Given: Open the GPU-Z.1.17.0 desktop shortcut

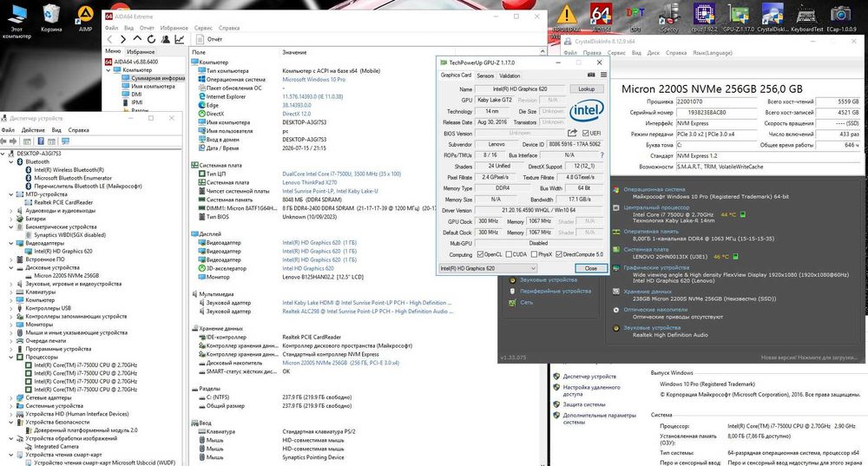Looking at the screenshot, I should pyautogui.click(x=739, y=18).
